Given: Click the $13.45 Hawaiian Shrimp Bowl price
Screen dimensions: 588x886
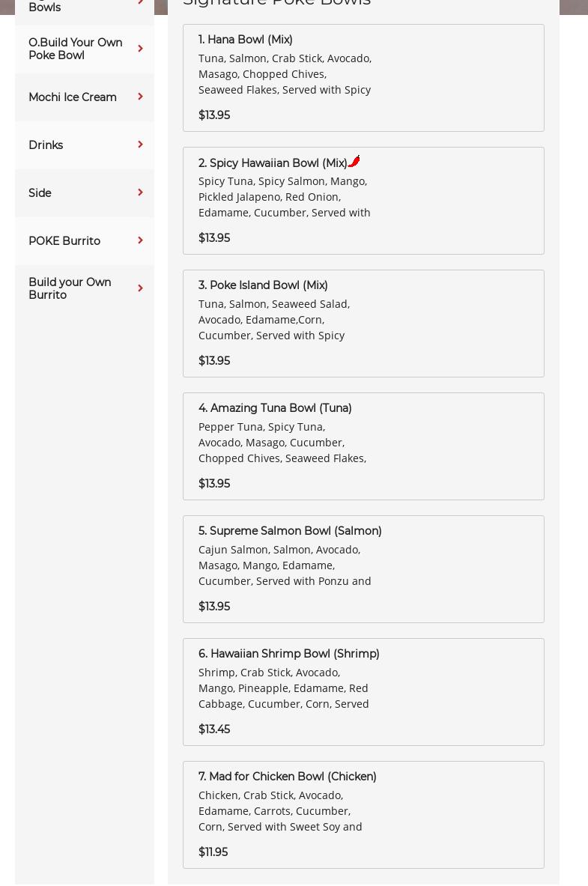Looking at the screenshot, I should coord(214,729).
